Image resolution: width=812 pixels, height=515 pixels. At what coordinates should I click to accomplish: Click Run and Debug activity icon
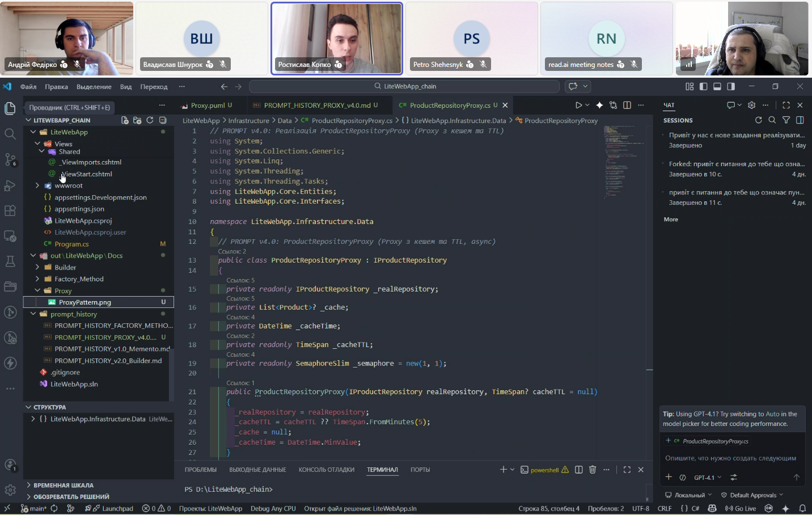(x=10, y=185)
